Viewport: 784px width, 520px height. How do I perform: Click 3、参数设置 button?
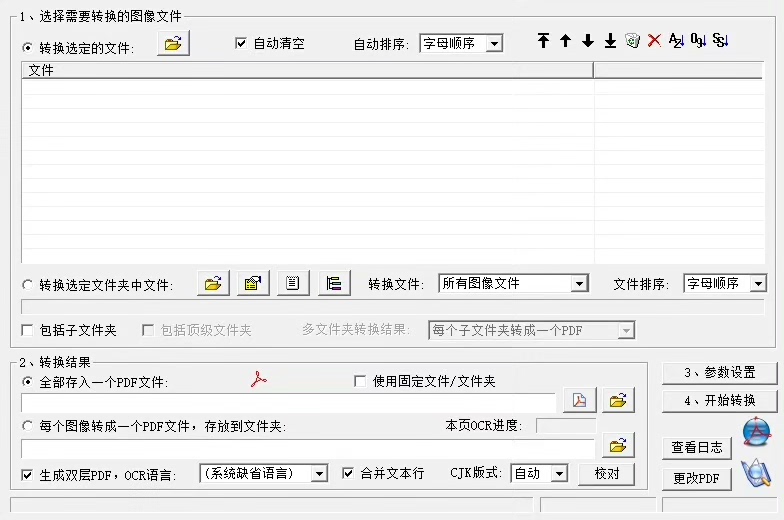[720, 373]
